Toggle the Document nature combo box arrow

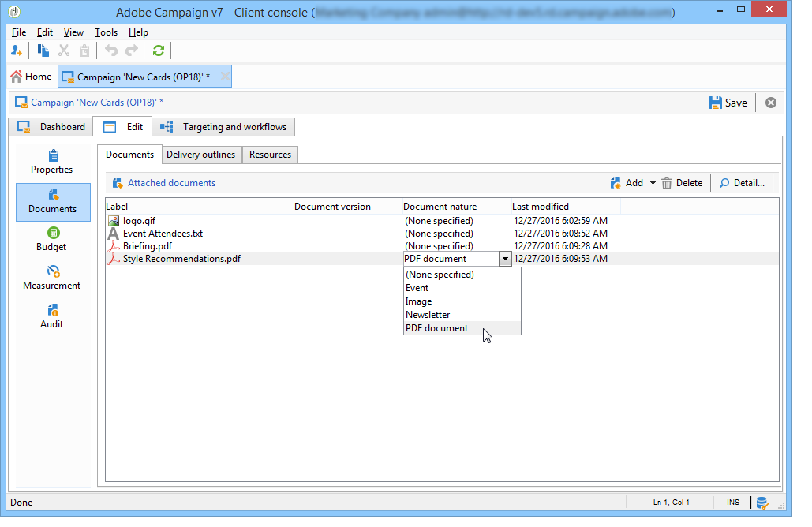click(x=505, y=259)
